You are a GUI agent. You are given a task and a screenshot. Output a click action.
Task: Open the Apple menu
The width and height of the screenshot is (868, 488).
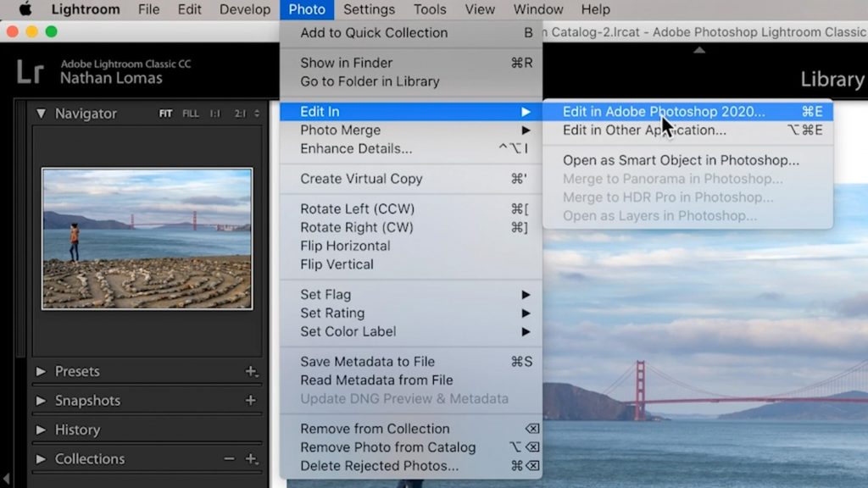coord(25,9)
